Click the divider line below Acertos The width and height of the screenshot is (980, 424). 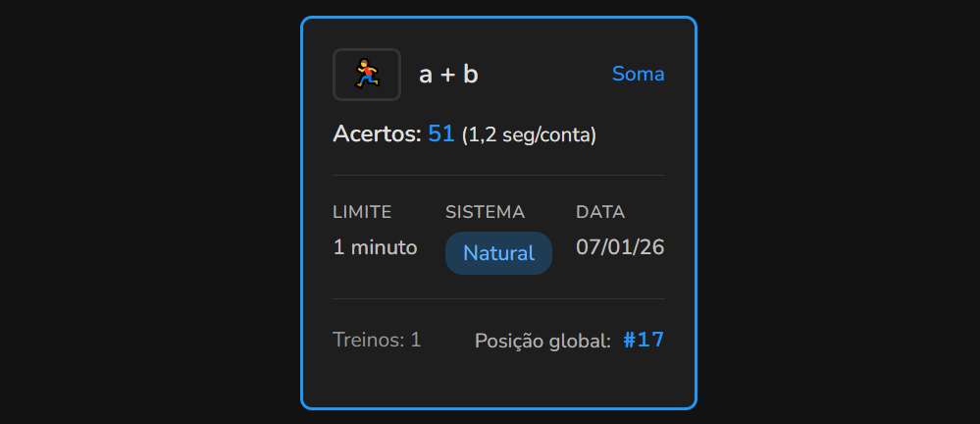498,176
